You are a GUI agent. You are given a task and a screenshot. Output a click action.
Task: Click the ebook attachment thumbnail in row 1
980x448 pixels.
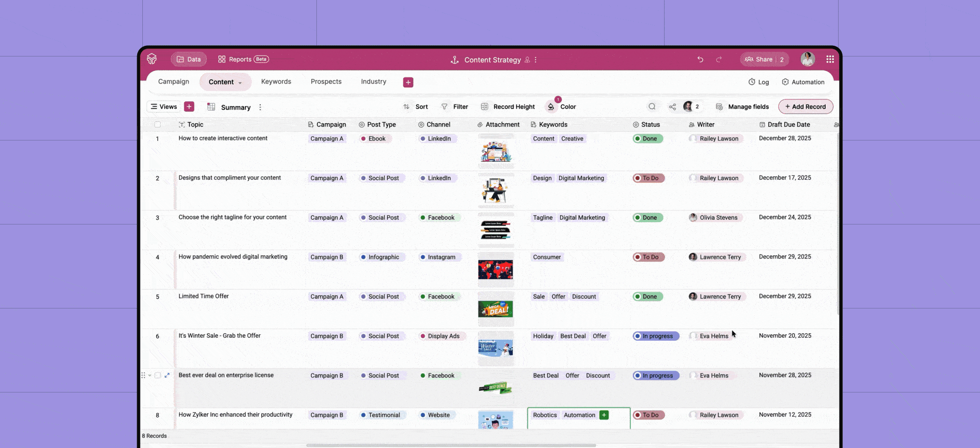click(496, 151)
